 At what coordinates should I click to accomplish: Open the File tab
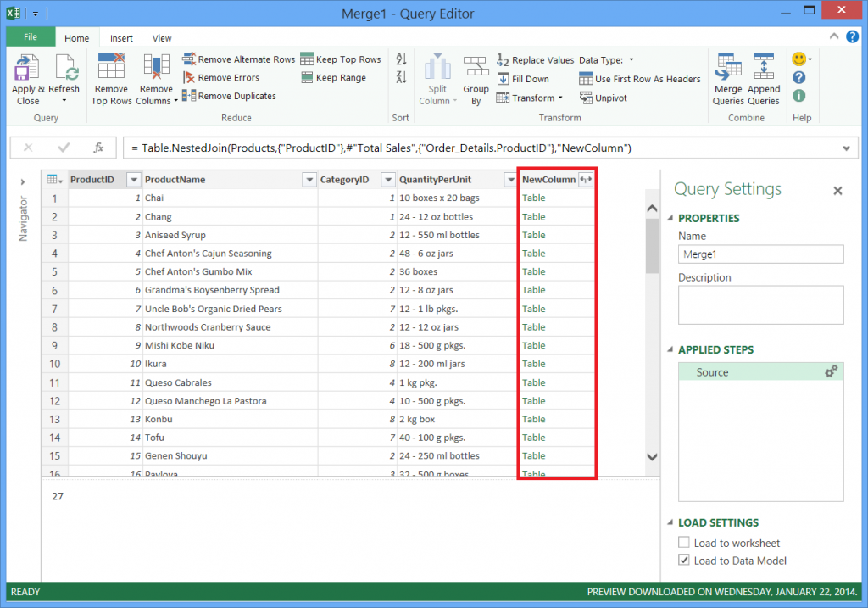[31, 37]
